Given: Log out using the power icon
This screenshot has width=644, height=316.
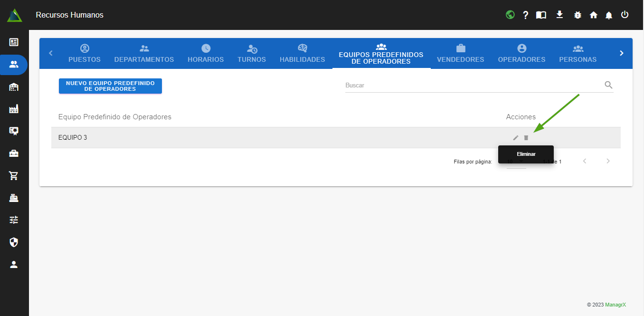Looking at the screenshot, I should click(x=625, y=15).
